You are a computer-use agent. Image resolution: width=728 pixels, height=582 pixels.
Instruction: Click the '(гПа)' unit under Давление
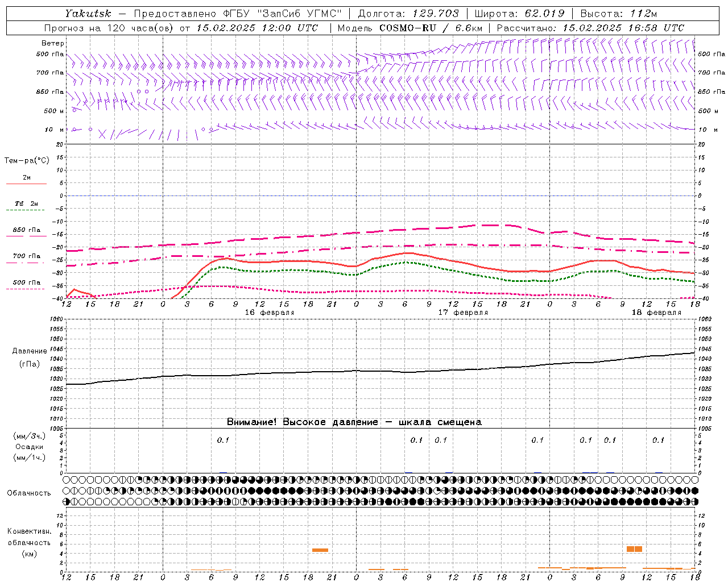[x=30, y=364]
